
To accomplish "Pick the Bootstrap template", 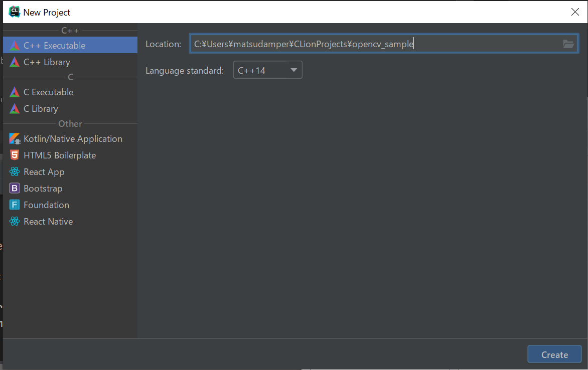I will 70,188.
